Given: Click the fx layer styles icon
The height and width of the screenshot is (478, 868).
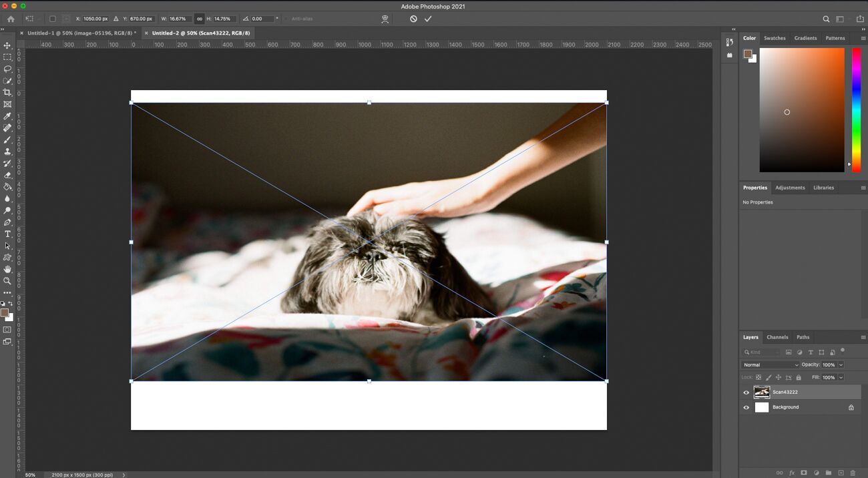Looking at the screenshot, I should tap(791, 472).
